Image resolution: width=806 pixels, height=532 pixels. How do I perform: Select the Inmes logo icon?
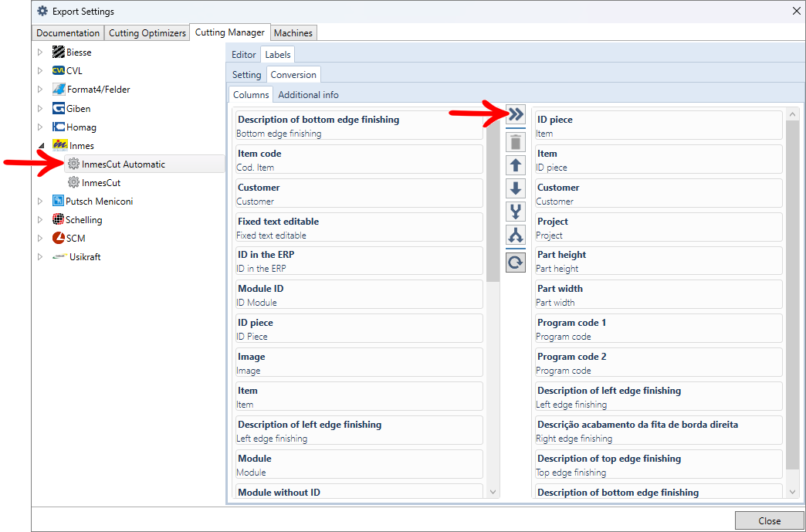point(59,145)
